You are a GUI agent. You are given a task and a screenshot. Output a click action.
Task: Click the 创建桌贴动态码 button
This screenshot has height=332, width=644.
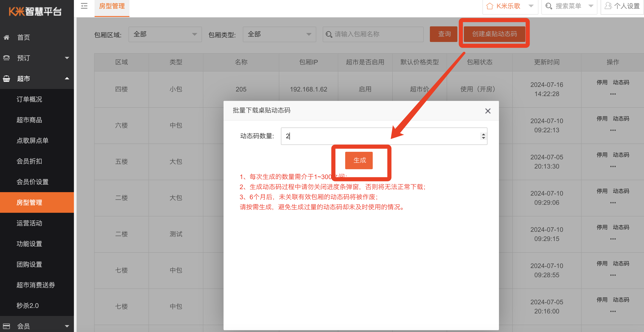click(x=494, y=34)
